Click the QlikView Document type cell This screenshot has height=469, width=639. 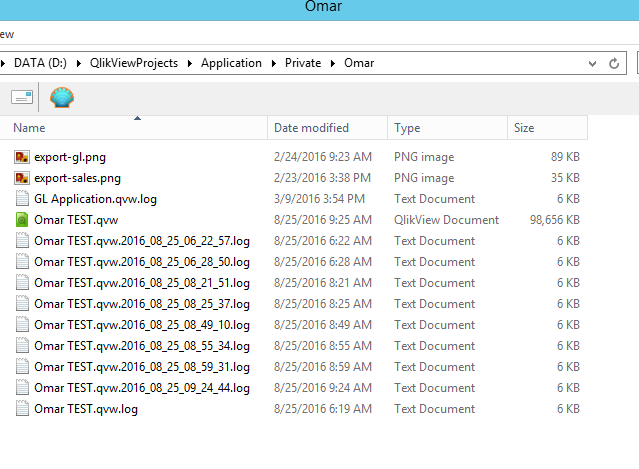click(x=446, y=220)
